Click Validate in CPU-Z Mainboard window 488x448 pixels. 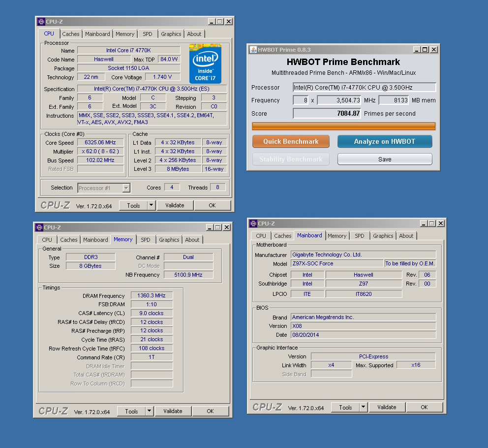(387, 407)
